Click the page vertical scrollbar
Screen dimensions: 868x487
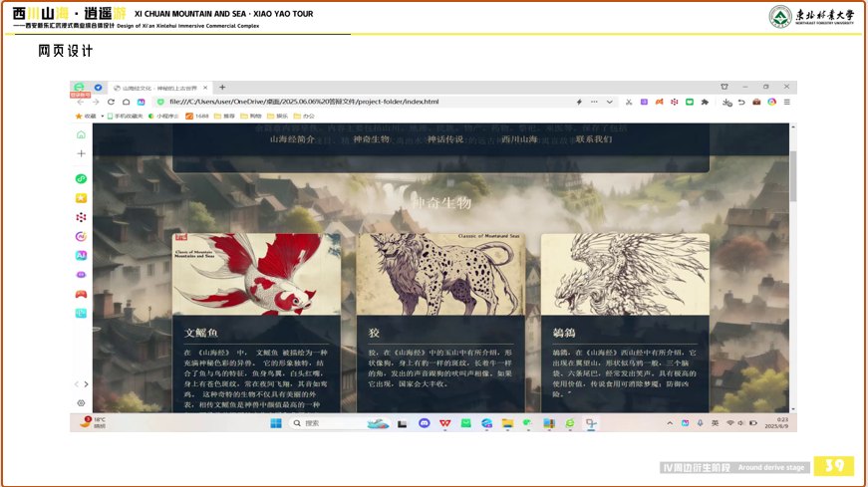(793, 179)
